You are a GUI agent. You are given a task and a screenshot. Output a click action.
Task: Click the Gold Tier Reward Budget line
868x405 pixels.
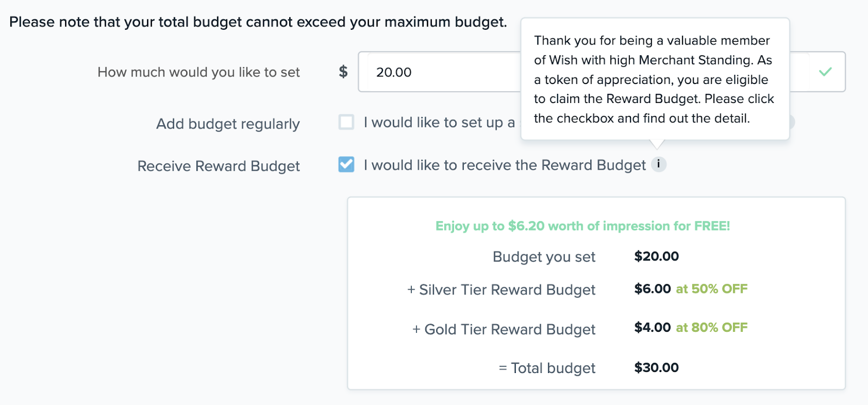coord(504,330)
